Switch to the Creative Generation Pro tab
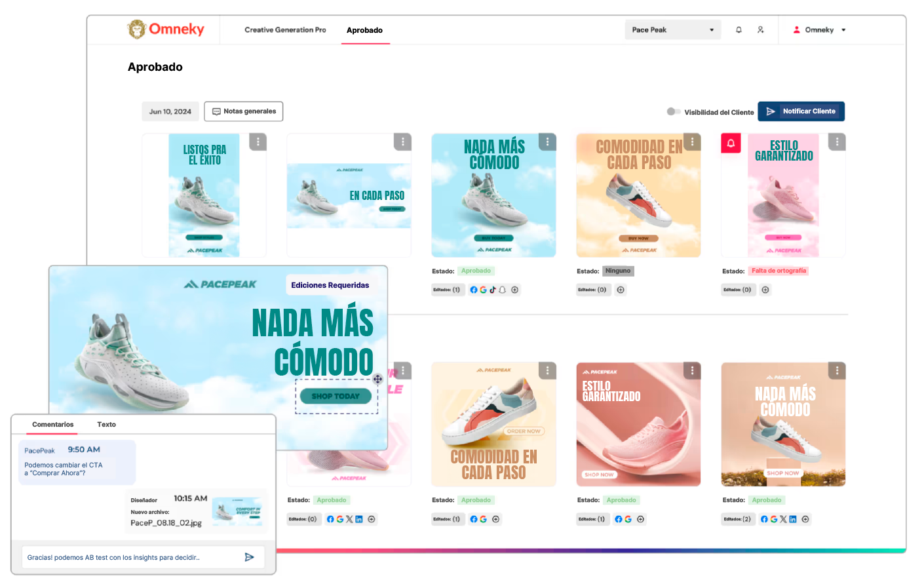 pos(285,30)
